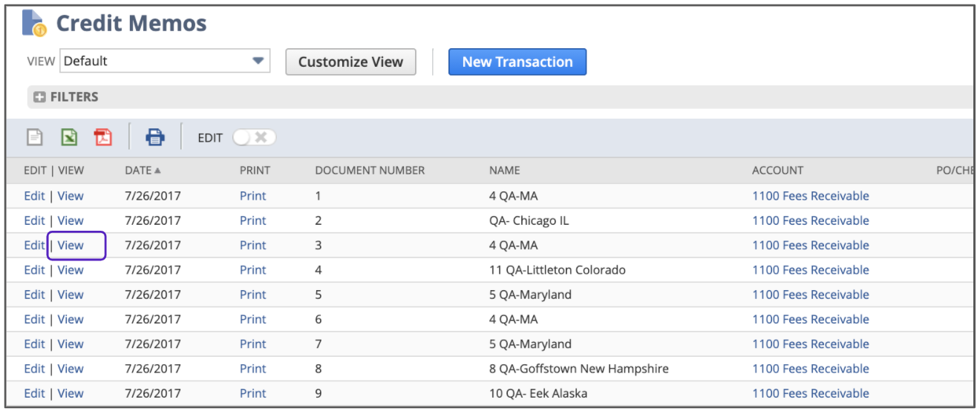The width and height of the screenshot is (980, 414).
Task: Print credit memo document number 5
Action: (252, 295)
